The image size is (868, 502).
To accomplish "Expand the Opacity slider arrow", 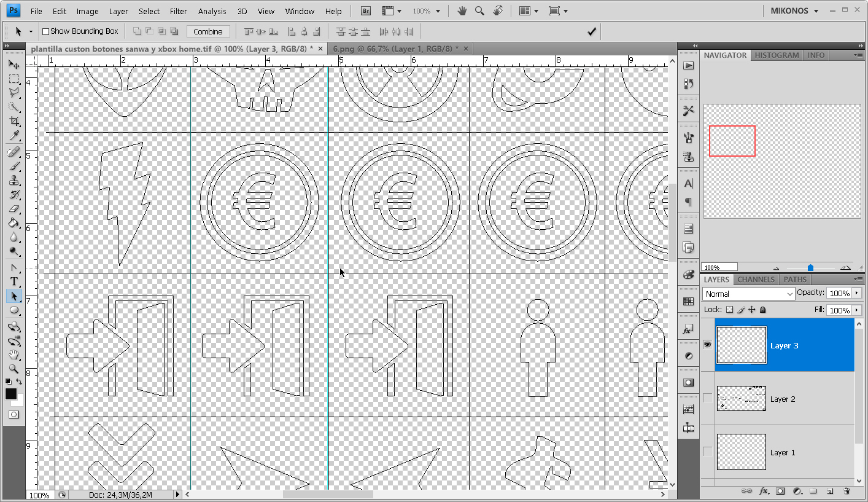I will click(858, 293).
